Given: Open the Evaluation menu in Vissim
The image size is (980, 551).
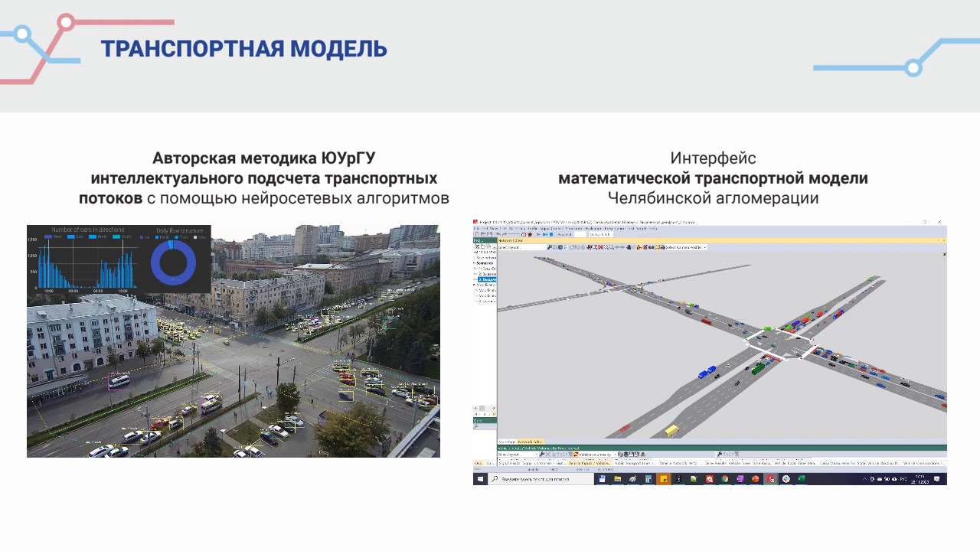Looking at the screenshot, I should pyautogui.click(x=592, y=228).
